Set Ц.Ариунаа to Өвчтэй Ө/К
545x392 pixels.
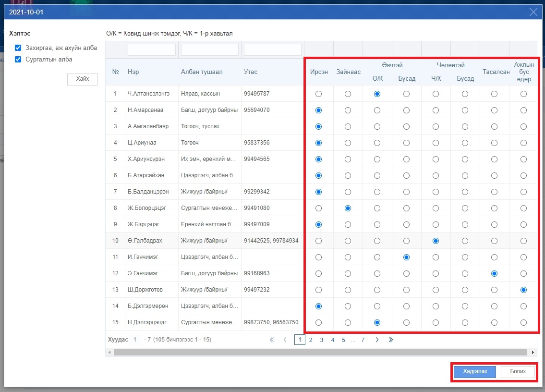pos(377,143)
